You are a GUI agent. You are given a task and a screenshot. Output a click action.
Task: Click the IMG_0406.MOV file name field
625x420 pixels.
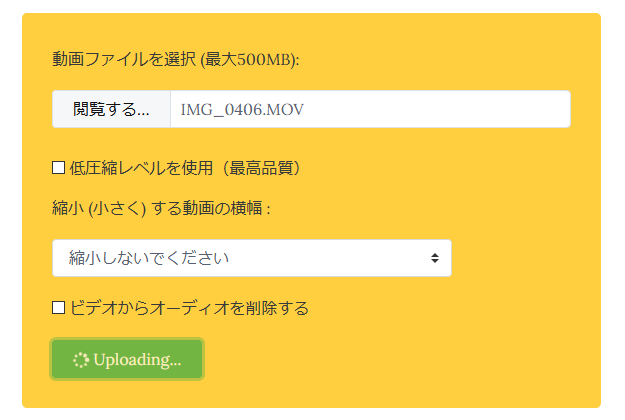coord(370,109)
